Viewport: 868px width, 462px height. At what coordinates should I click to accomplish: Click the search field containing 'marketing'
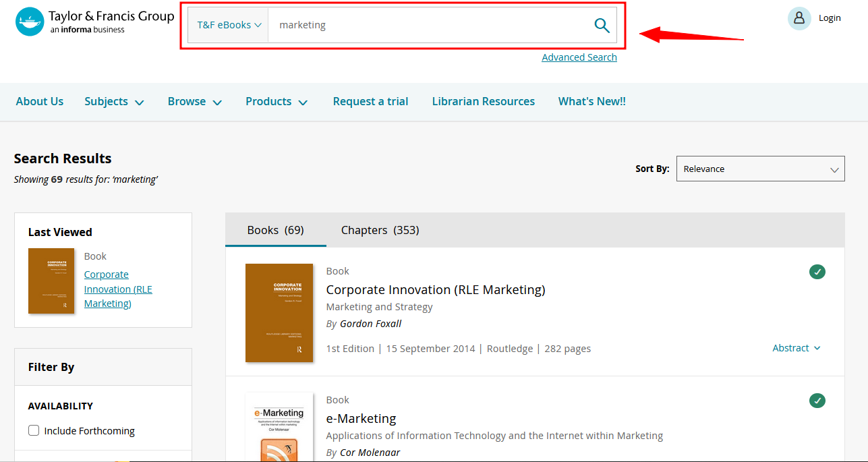click(425, 25)
